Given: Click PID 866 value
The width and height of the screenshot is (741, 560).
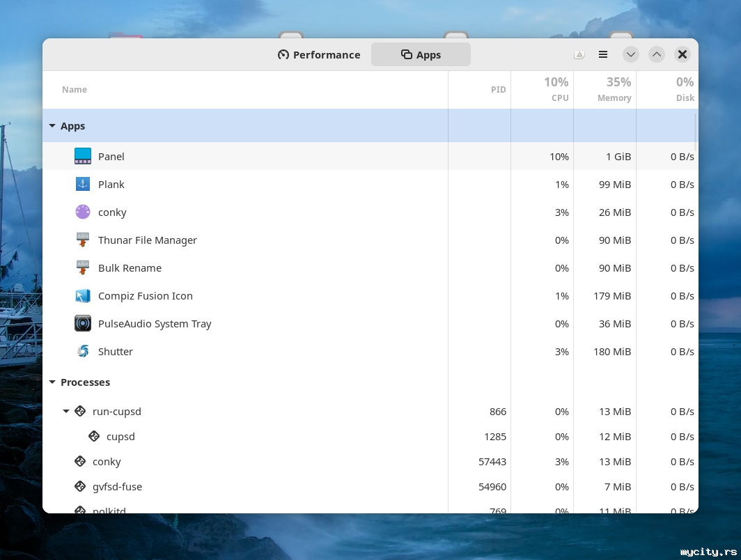Looking at the screenshot, I should pyautogui.click(x=498, y=412).
